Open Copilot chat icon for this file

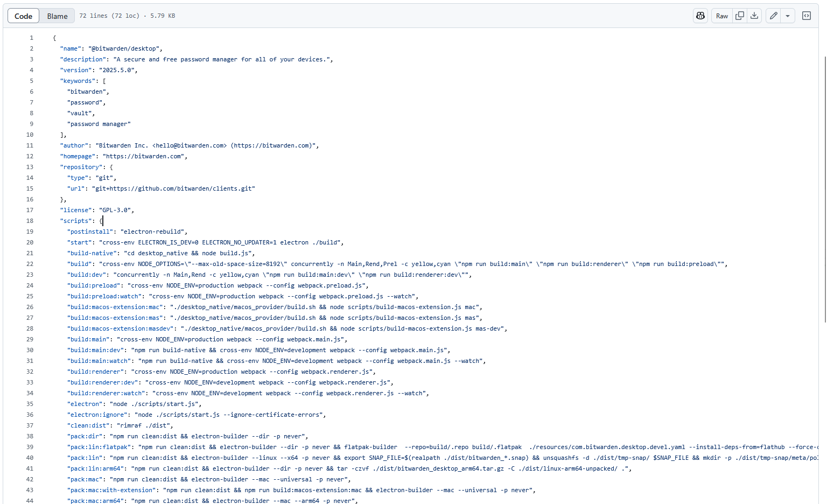[700, 16]
